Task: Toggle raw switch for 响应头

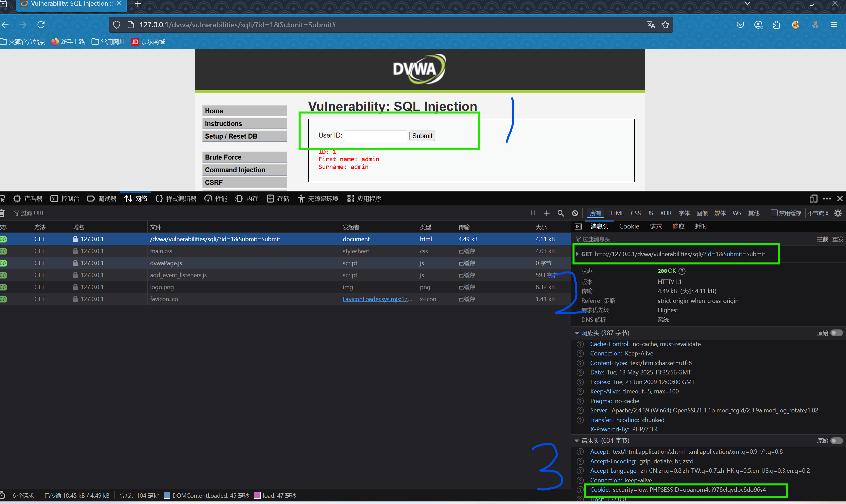Action: coord(836,333)
